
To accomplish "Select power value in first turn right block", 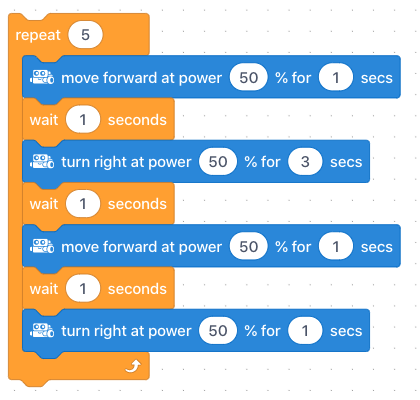I will 218,162.
